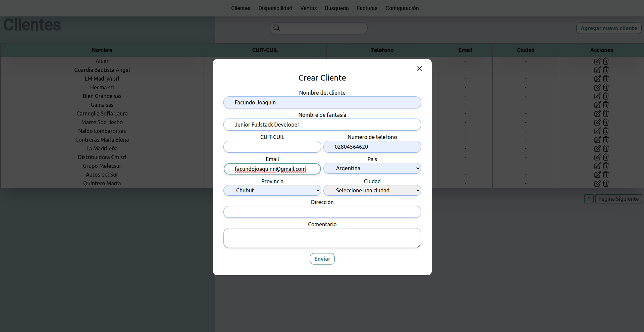Edit the Marse Soc Hecho client

click(x=597, y=122)
